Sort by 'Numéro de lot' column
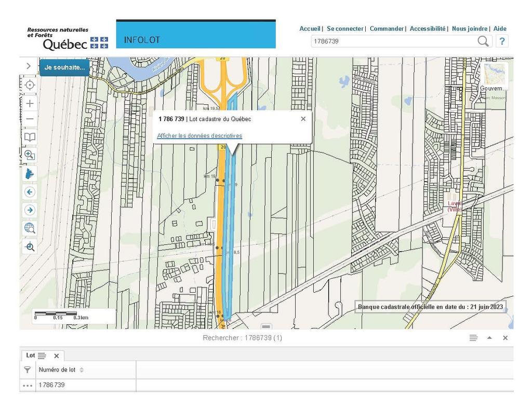This screenshot has height=411, width=532. [82, 370]
